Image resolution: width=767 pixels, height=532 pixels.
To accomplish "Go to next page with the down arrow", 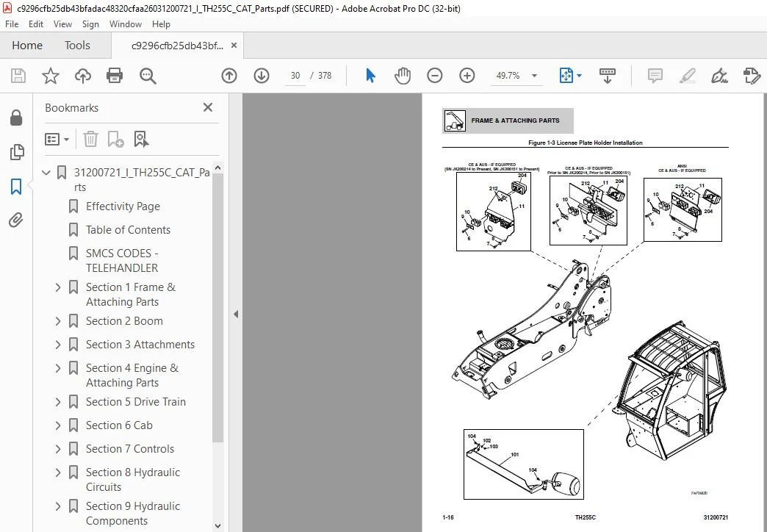I will click(x=262, y=76).
